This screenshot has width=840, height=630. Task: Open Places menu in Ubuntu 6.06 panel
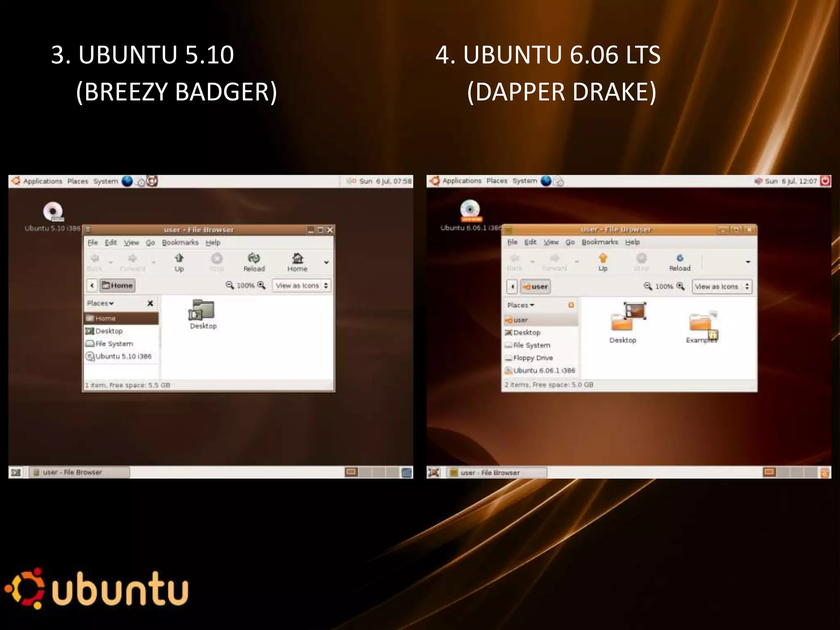coord(497,181)
